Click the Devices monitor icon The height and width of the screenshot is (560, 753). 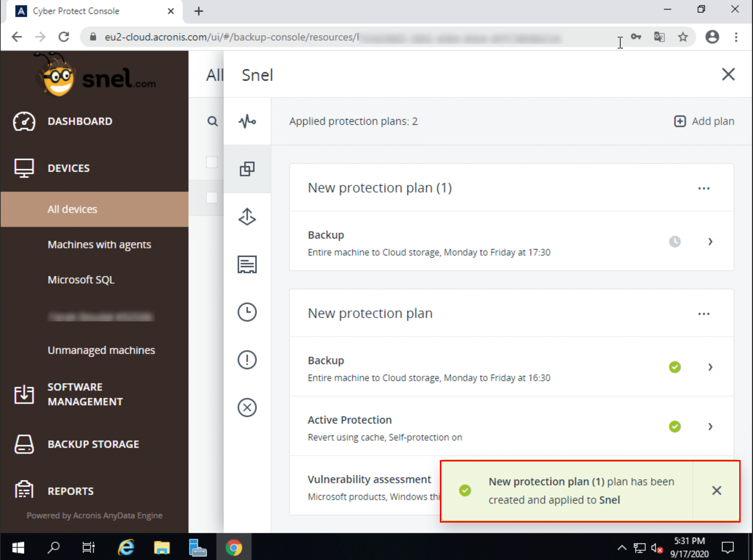click(24, 168)
